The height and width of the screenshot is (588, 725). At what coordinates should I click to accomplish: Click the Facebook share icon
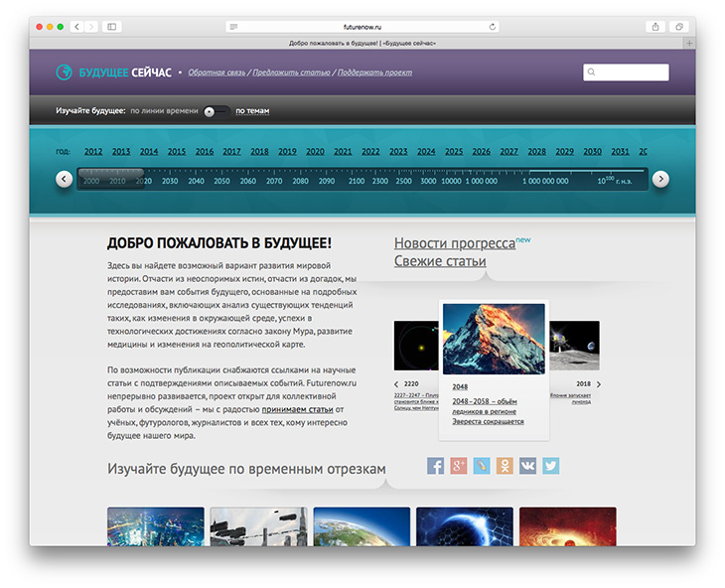pyautogui.click(x=435, y=465)
